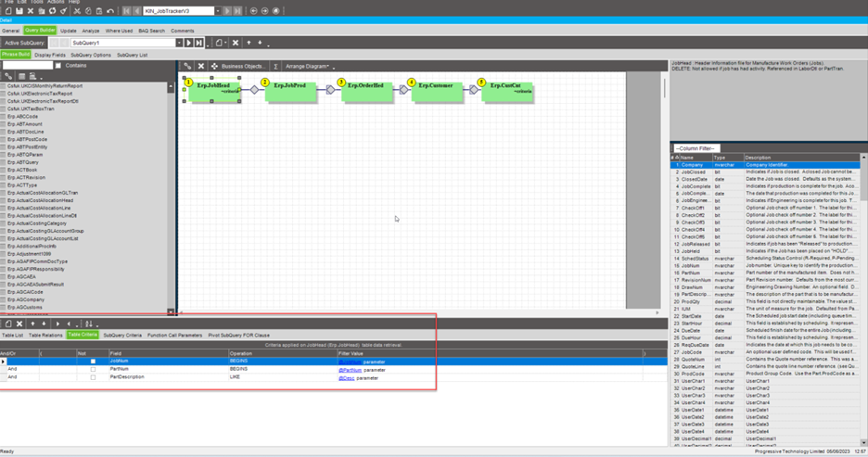
Task: Delete the selected criteria row
Action: point(19,324)
